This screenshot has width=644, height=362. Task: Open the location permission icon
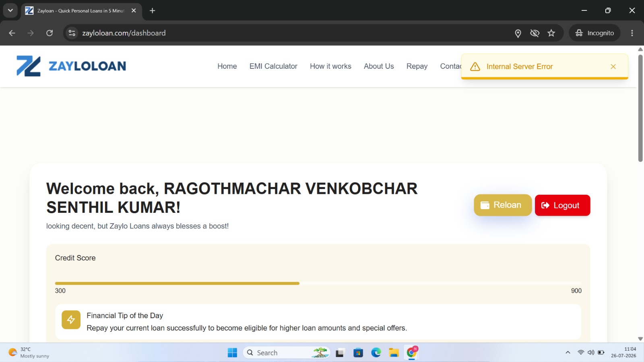[x=518, y=33]
